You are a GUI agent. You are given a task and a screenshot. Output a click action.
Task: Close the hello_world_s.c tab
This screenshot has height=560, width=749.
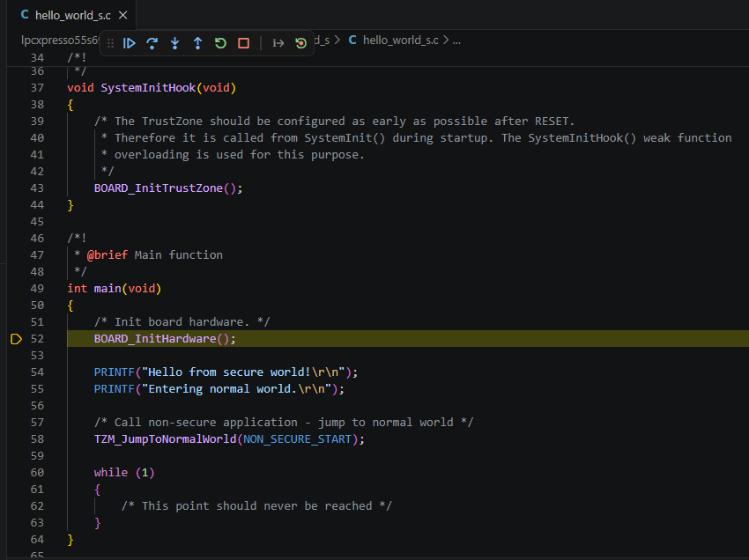(x=122, y=14)
